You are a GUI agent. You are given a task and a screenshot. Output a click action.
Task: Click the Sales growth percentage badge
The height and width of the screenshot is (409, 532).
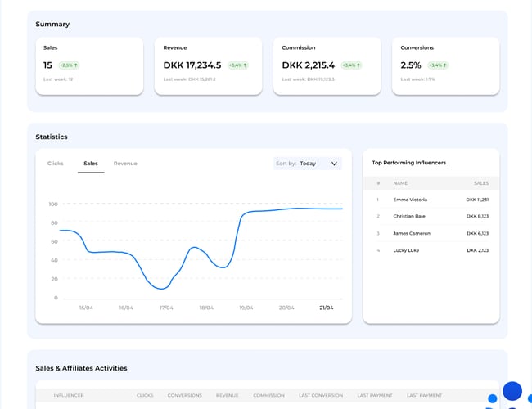click(69, 65)
